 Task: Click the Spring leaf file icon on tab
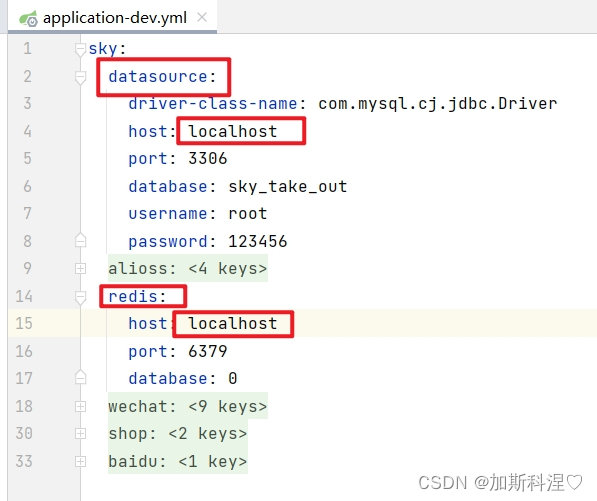coord(29,18)
